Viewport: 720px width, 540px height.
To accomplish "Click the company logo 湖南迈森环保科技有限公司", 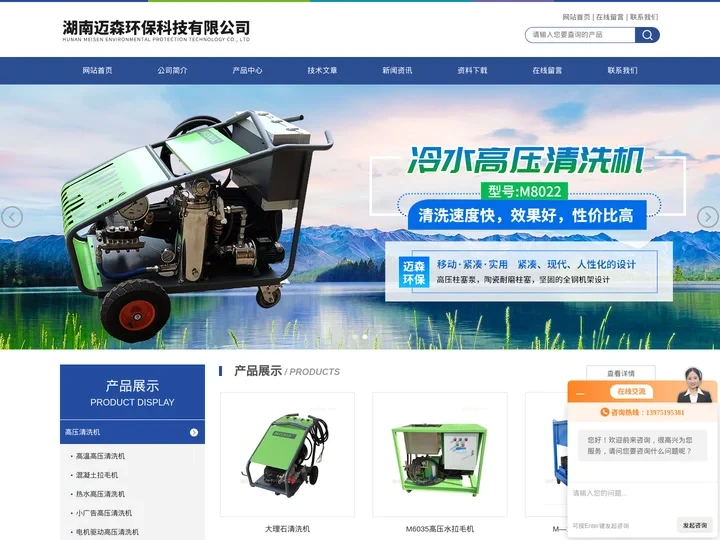I will (156, 30).
